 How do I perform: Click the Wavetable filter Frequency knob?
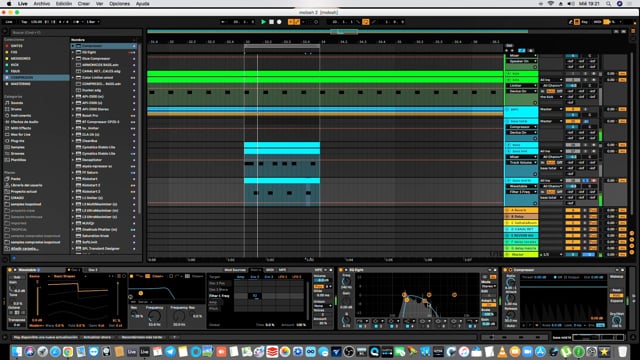click(x=154, y=316)
